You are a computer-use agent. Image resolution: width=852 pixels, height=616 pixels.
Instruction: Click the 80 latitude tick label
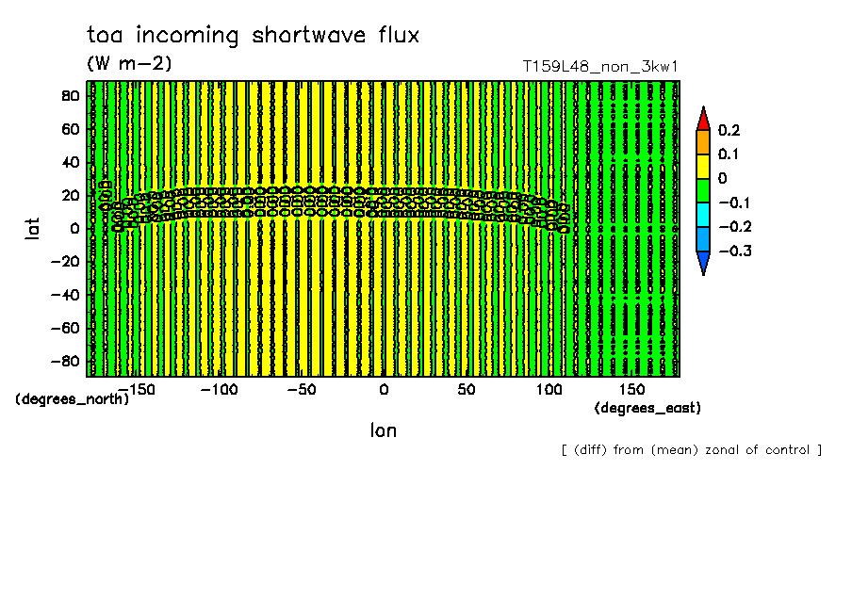point(71,96)
